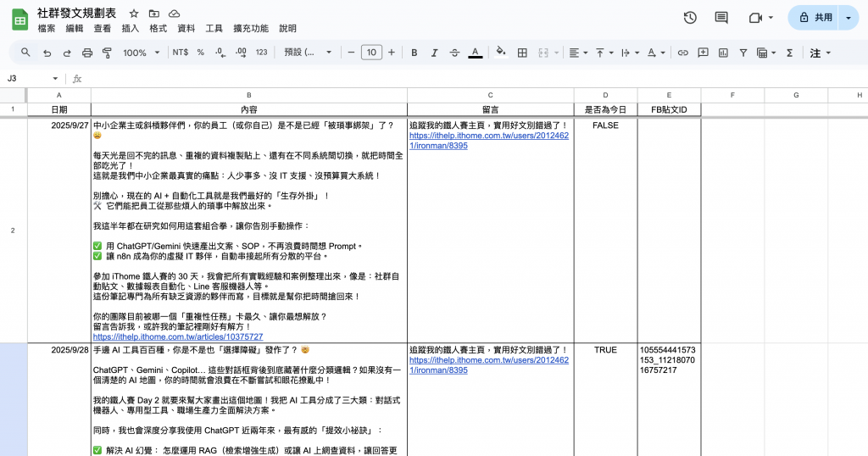The image size is (868, 456).
Task: Open text rotation dropdown
Action: (x=656, y=53)
